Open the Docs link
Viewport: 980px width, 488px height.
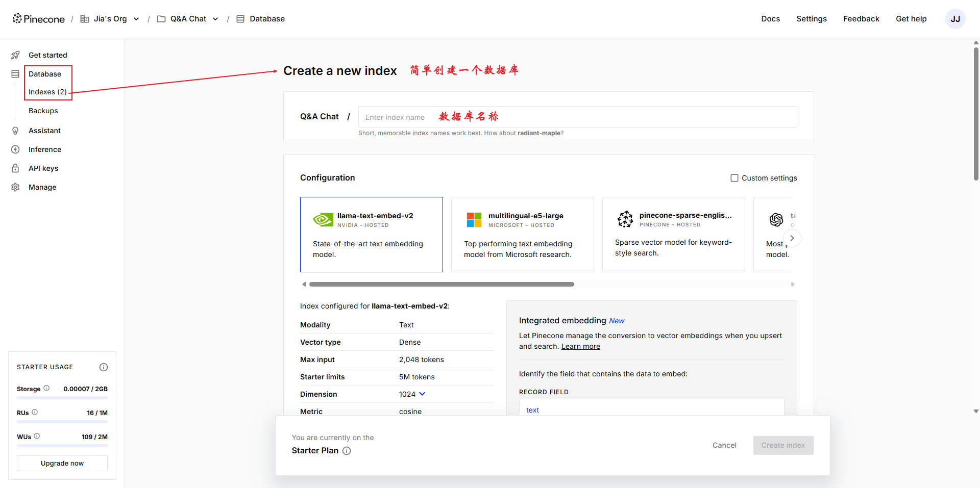click(770, 19)
